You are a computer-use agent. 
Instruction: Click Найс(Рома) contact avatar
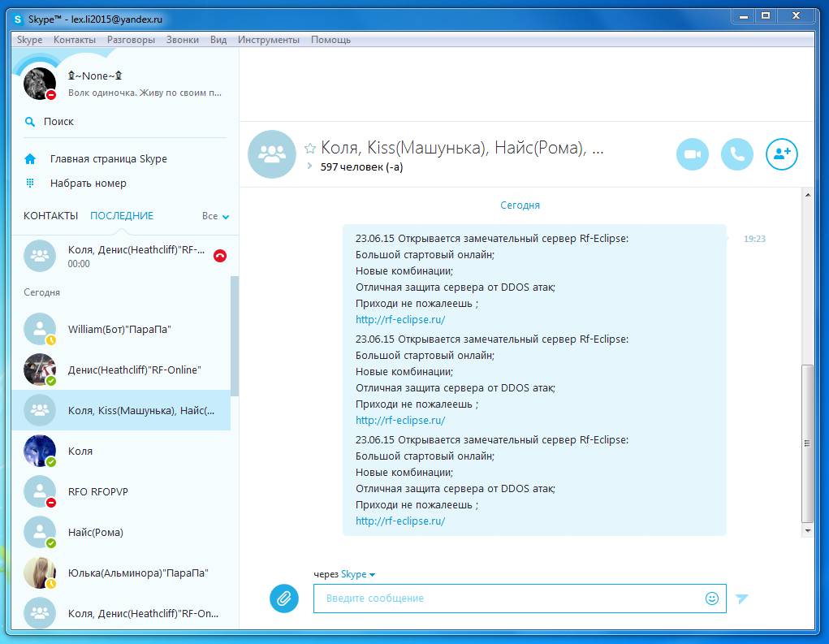click(x=40, y=533)
